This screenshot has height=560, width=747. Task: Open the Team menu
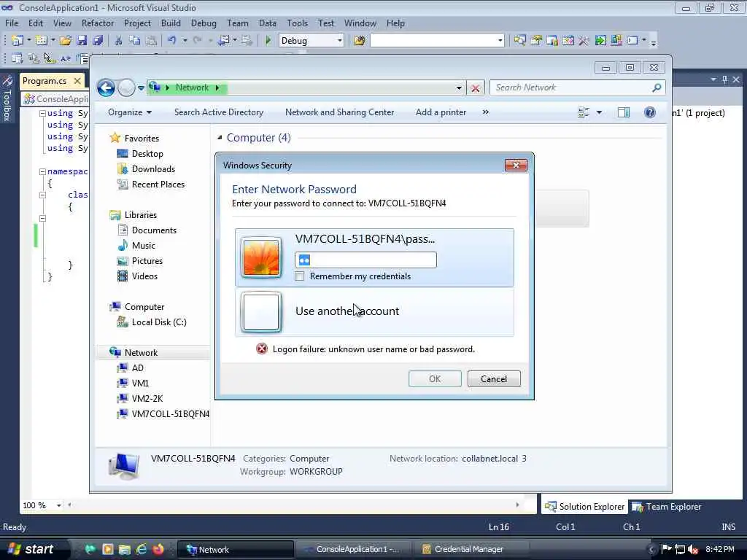point(237,23)
